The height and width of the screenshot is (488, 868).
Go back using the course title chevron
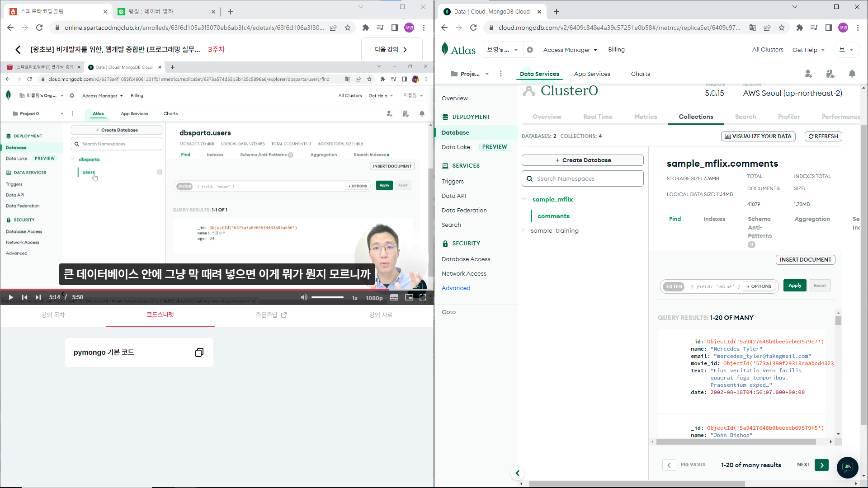tap(18, 50)
